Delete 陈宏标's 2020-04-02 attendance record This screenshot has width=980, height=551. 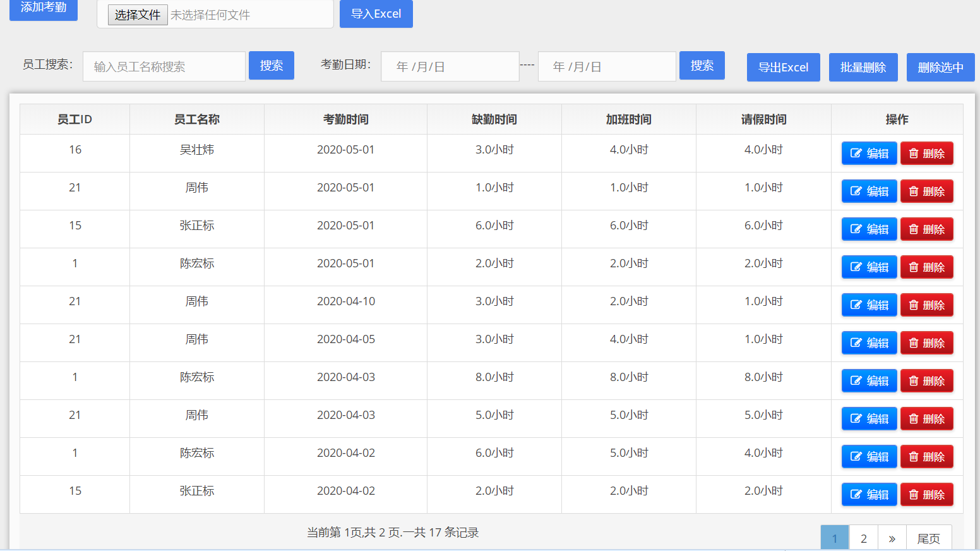[926, 456]
